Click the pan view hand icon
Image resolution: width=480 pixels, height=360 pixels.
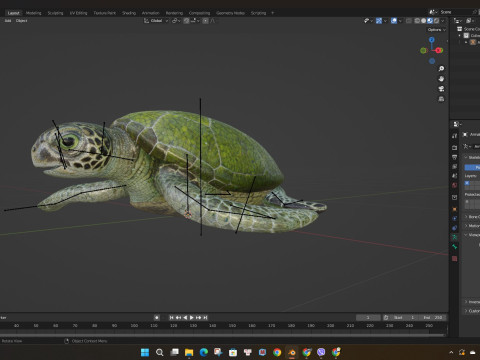point(441,79)
